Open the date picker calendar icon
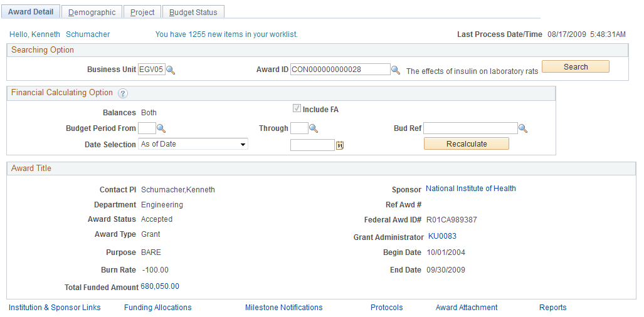This screenshot has height=317, width=644. [x=340, y=145]
